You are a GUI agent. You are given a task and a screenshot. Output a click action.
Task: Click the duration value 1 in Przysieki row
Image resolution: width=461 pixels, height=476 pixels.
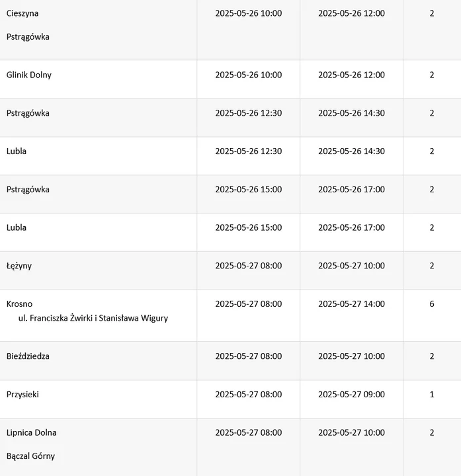pos(432,395)
